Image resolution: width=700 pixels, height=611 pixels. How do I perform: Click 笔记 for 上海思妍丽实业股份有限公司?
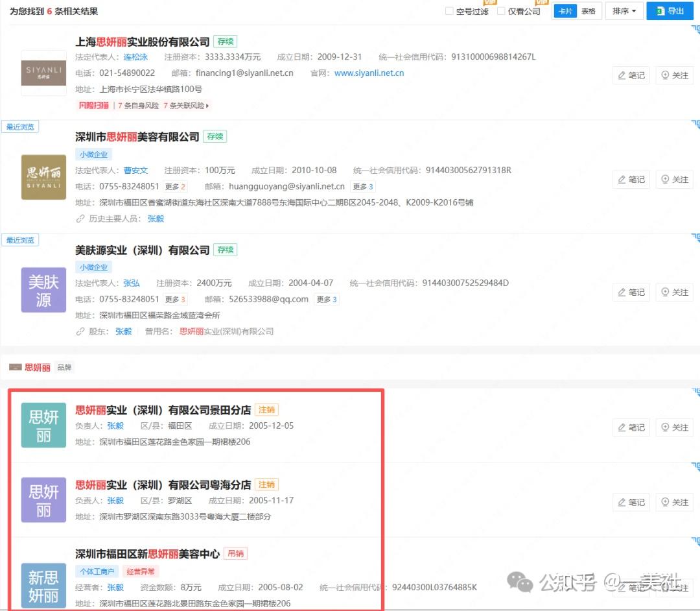[x=631, y=75]
